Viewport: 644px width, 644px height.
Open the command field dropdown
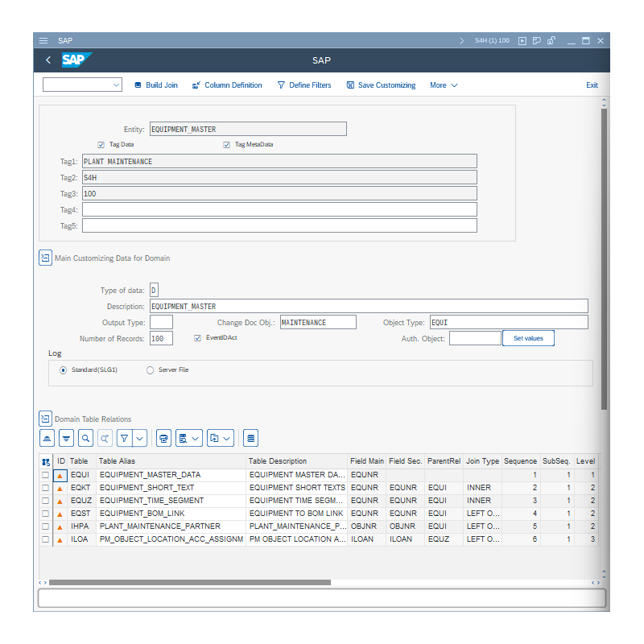[116, 85]
